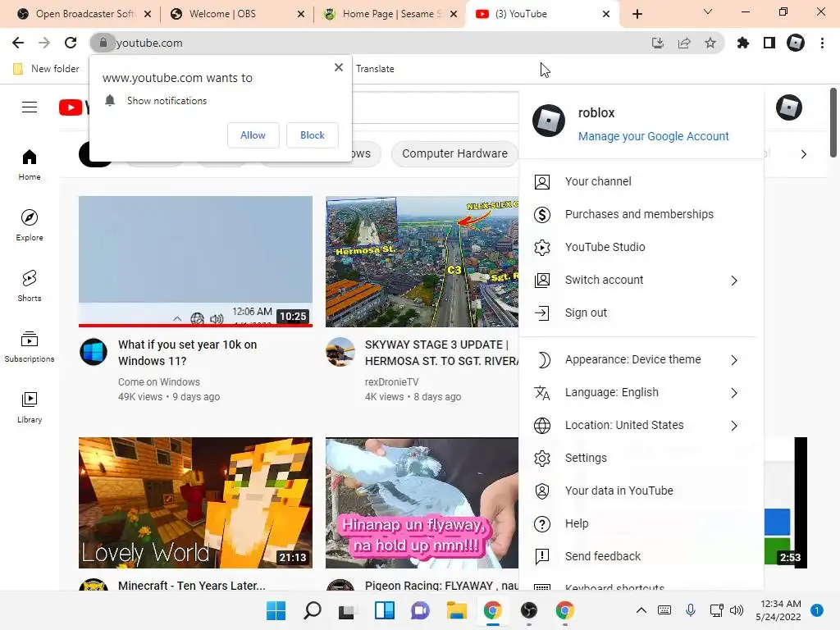
Task: Click the lock site info icon
Action: pyautogui.click(x=103, y=43)
